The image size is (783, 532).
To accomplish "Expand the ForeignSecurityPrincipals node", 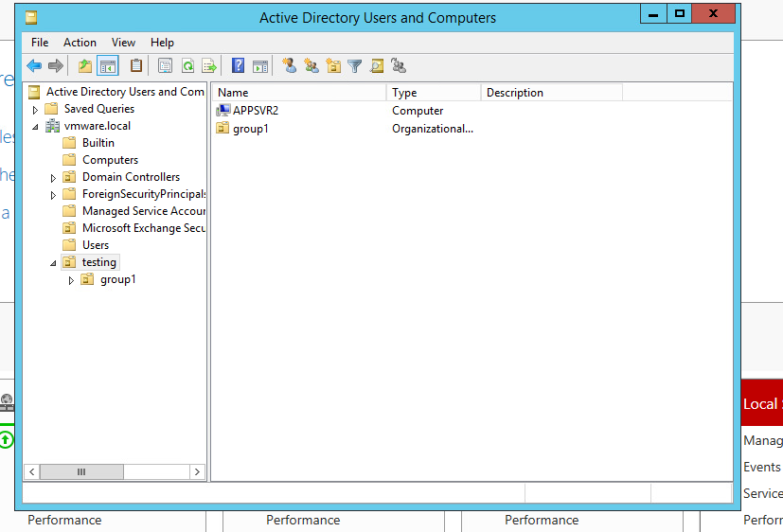I will (x=53, y=195).
